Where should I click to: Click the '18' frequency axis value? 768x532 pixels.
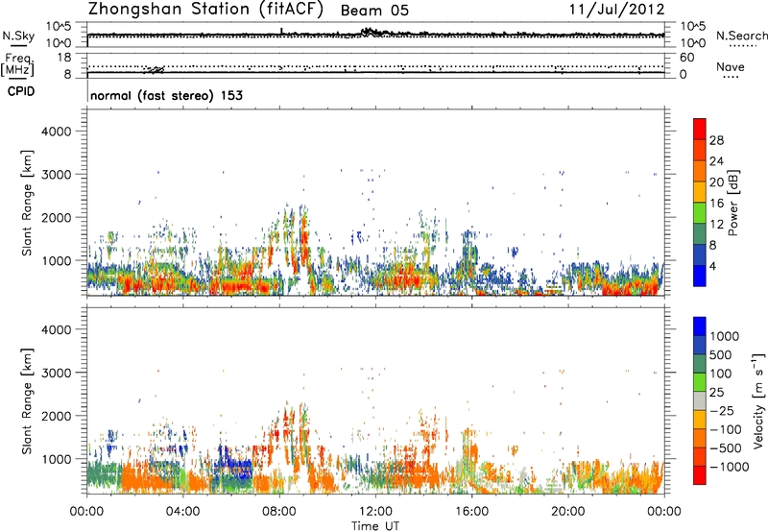tap(64, 58)
